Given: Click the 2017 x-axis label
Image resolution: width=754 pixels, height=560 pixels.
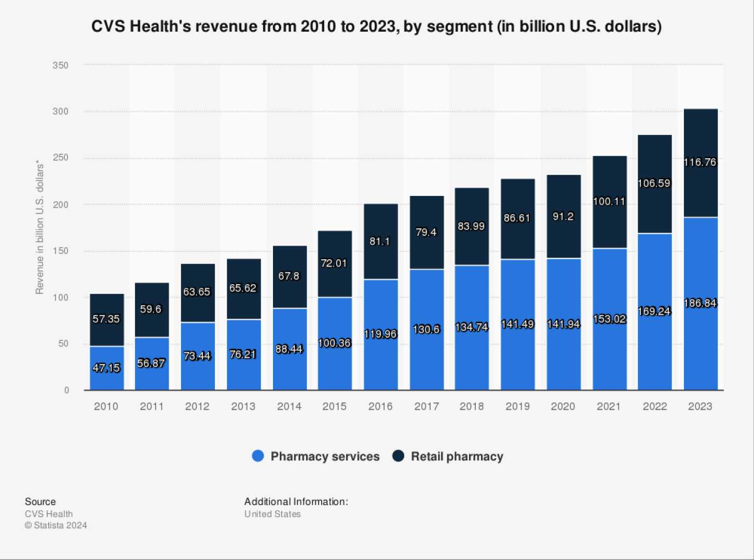Looking at the screenshot, I should [x=427, y=407].
